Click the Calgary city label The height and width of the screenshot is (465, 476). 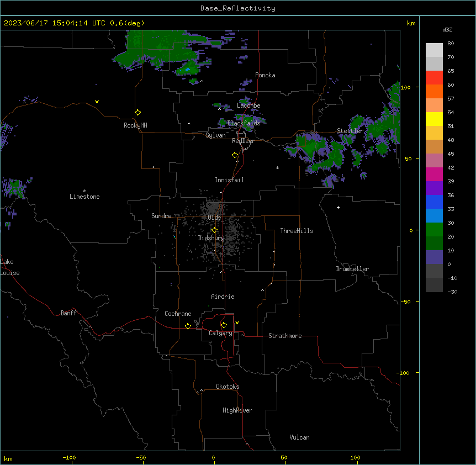(x=220, y=333)
